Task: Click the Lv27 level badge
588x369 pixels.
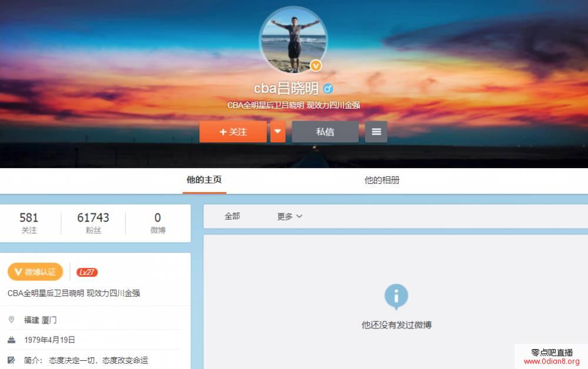Action: tap(87, 273)
